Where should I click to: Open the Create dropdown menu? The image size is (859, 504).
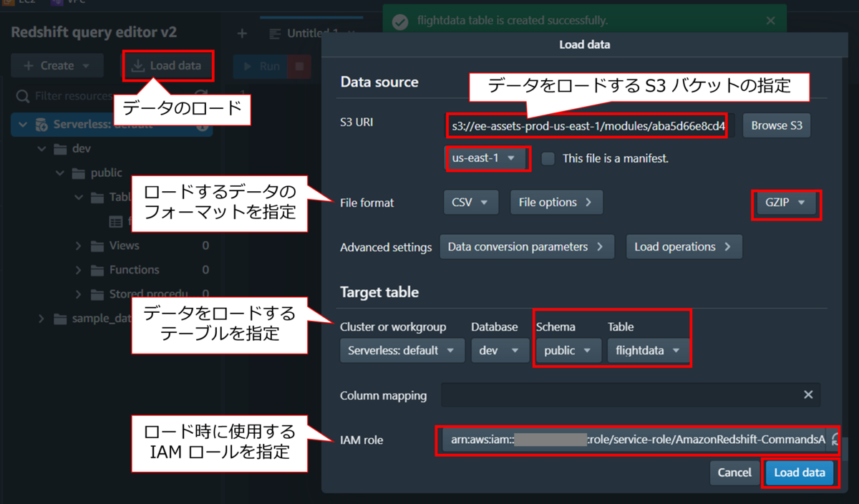[x=57, y=66]
